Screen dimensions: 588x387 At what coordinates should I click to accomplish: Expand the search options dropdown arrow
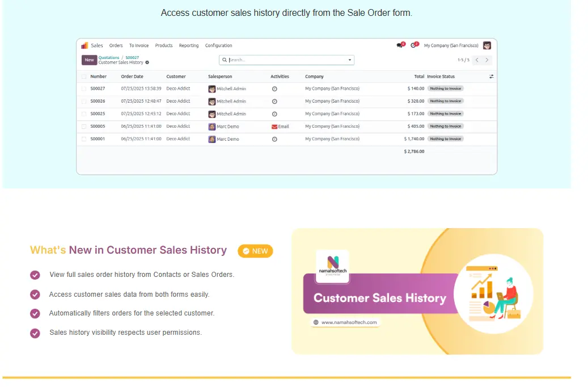[349, 60]
